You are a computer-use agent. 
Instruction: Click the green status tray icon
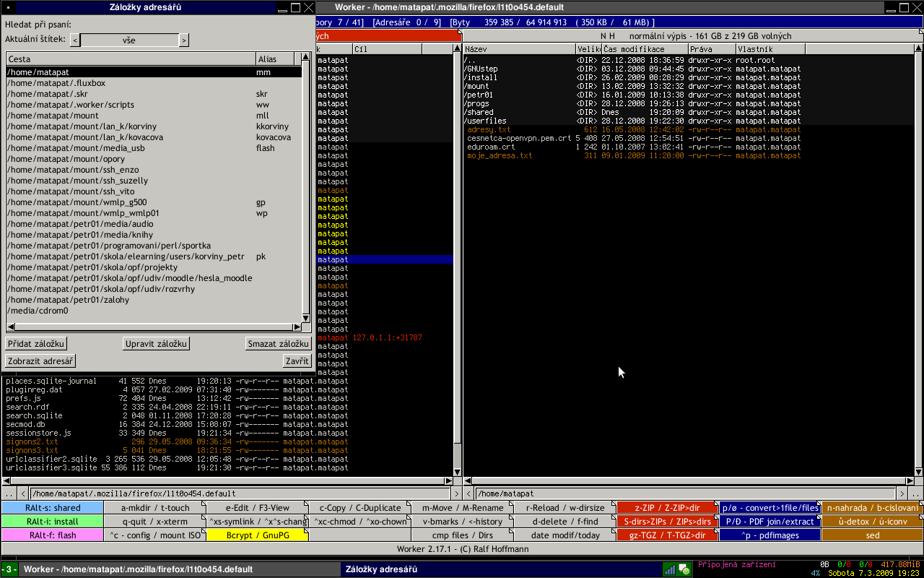click(x=684, y=569)
